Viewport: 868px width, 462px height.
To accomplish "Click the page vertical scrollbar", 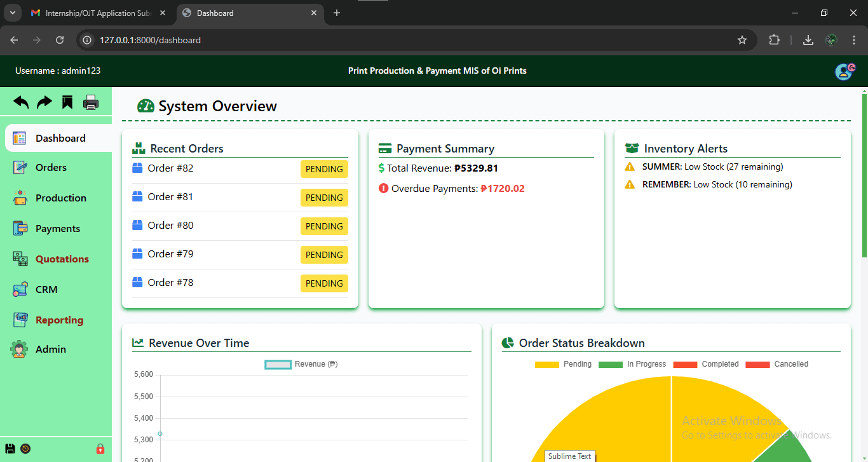I will (x=864, y=175).
